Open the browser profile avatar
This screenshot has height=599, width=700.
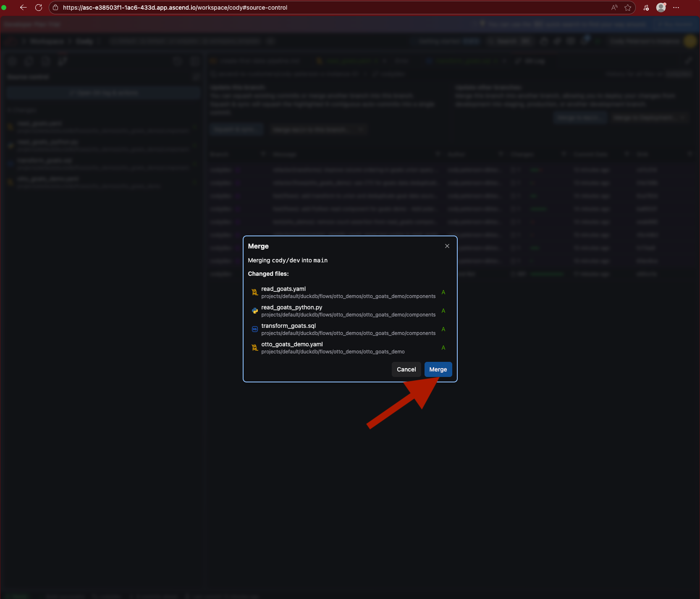coord(661,8)
